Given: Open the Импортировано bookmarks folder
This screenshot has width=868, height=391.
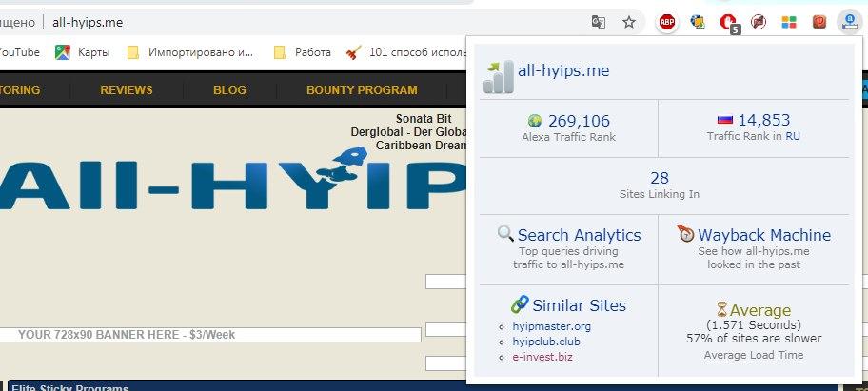Looking at the screenshot, I should pos(198,52).
